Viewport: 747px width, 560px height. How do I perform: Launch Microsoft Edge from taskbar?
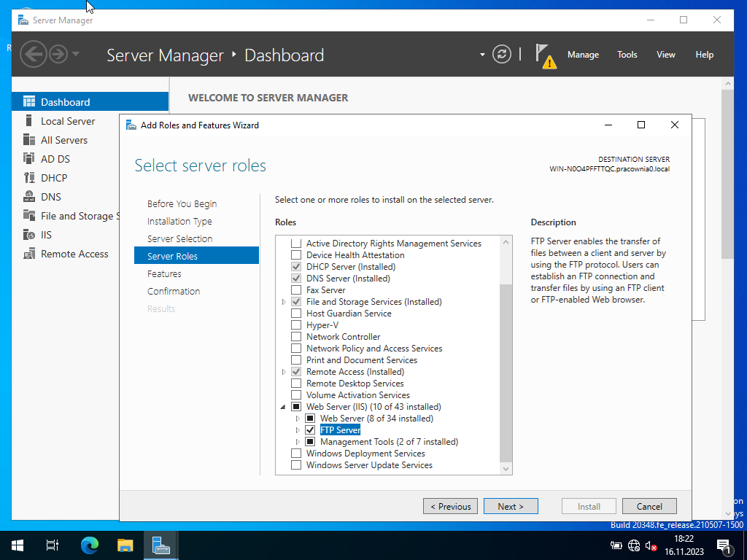pyautogui.click(x=90, y=545)
